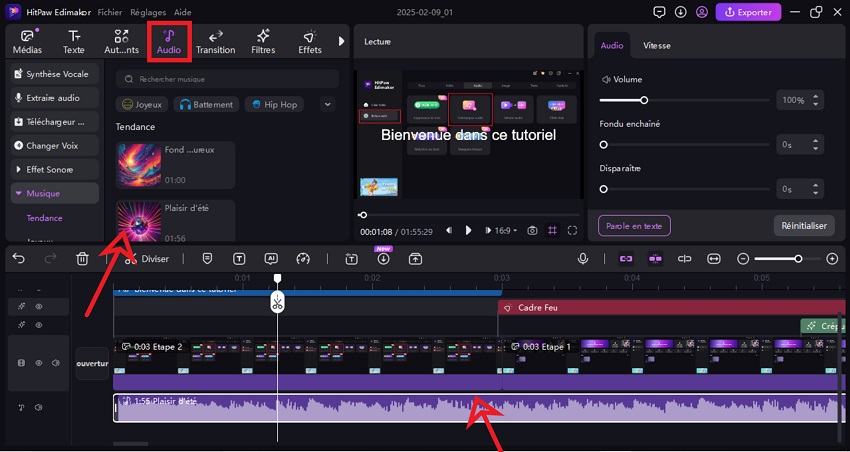Click the undo arrow in the timeline toolbar
This screenshot has width=850, height=452.
(x=19, y=259)
